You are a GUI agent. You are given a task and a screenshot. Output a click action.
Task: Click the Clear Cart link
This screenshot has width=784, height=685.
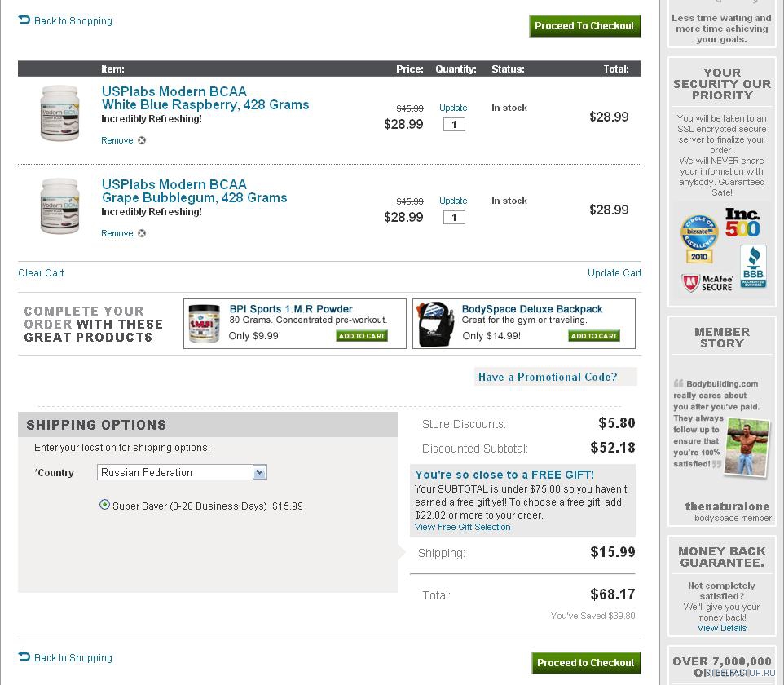(x=41, y=273)
